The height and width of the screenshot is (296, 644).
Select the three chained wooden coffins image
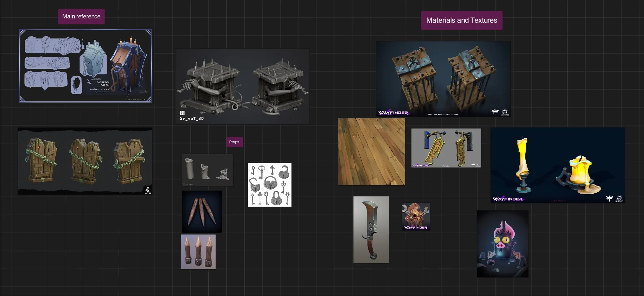coord(85,161)
